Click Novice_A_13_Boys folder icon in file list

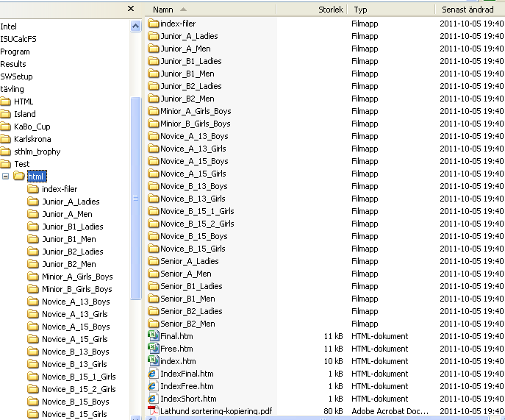[x=154, y=136]
